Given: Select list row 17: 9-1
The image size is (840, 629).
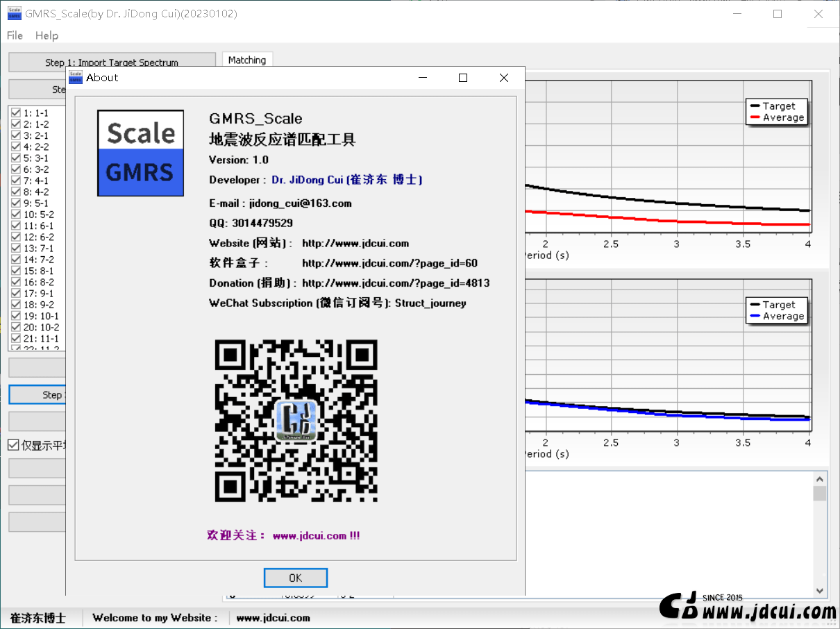Looking at the screenshot, I should 39,294.
